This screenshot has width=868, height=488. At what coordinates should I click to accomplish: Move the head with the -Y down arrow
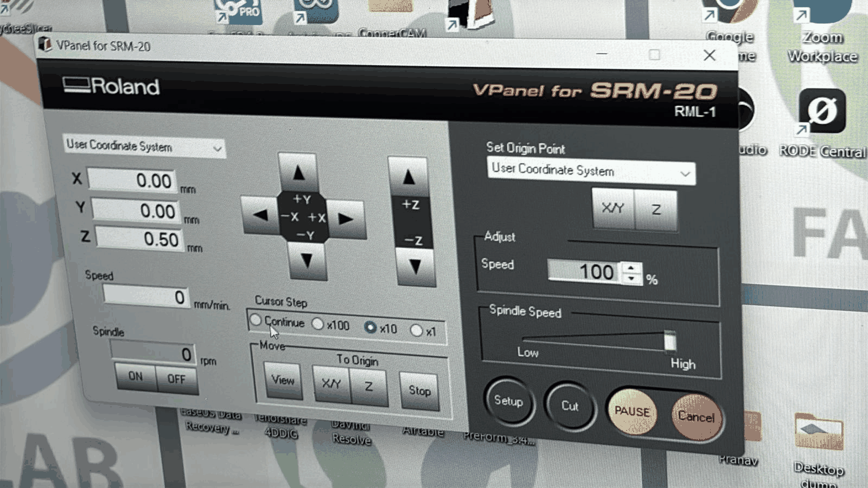307,261
